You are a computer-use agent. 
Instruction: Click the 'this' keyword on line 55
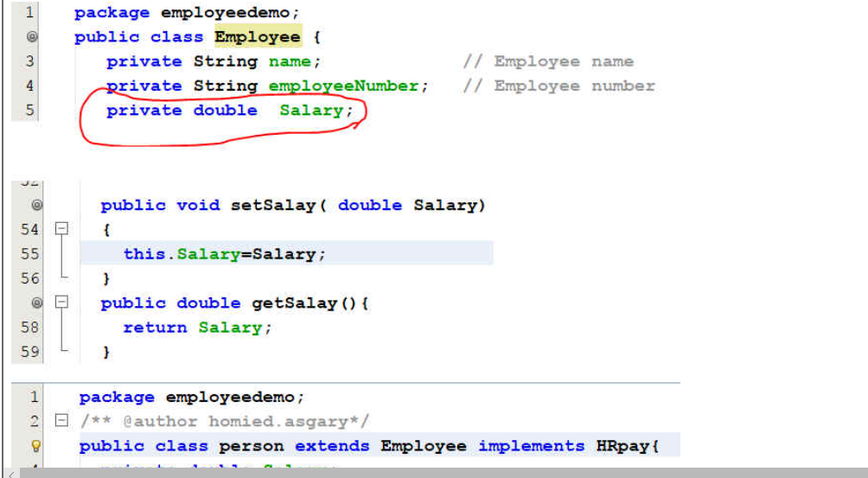point(144,254)
